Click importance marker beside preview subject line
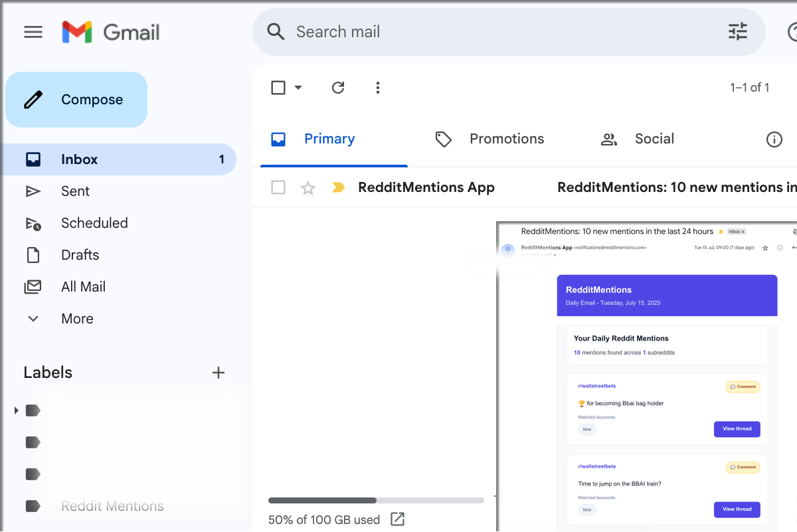This screenshot has height=532, width=797. (x=721, y=232)
